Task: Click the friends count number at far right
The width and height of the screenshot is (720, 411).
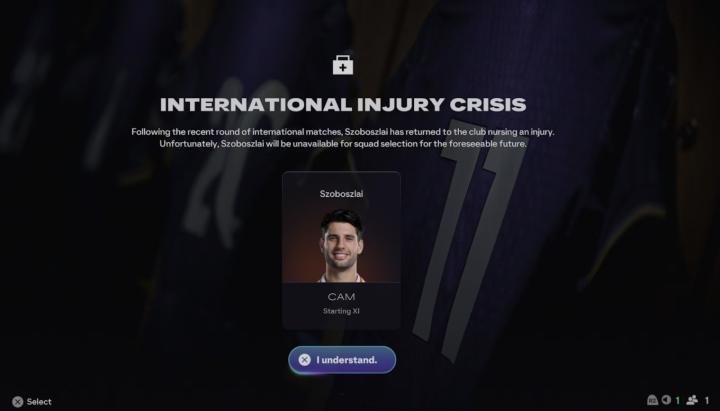Action: [707, 400]
